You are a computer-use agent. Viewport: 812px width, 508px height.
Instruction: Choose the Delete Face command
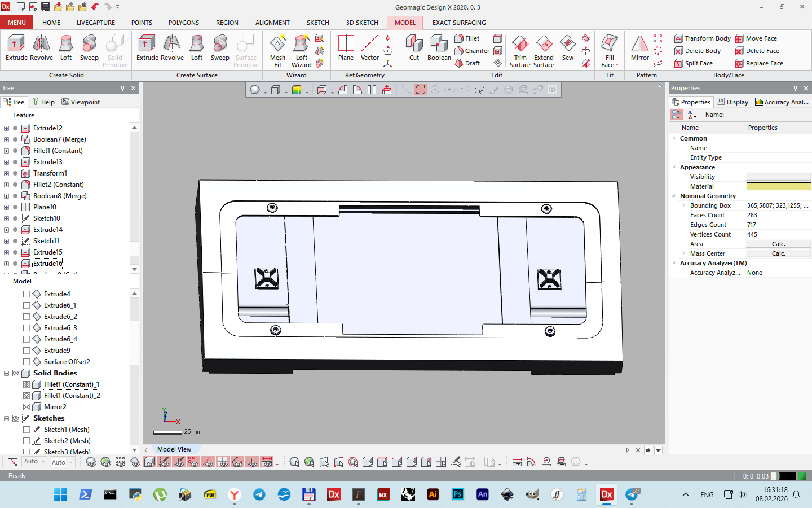[757, 51]
